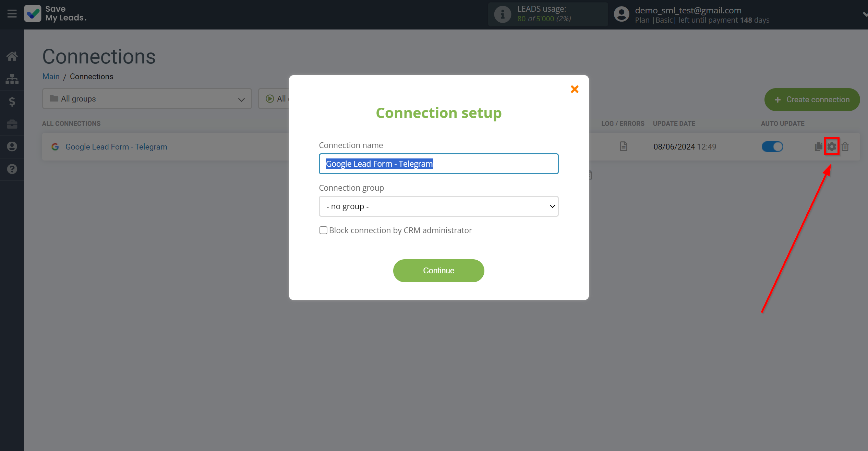
Task: Click the Create connection button
Action: click(811, 99)
